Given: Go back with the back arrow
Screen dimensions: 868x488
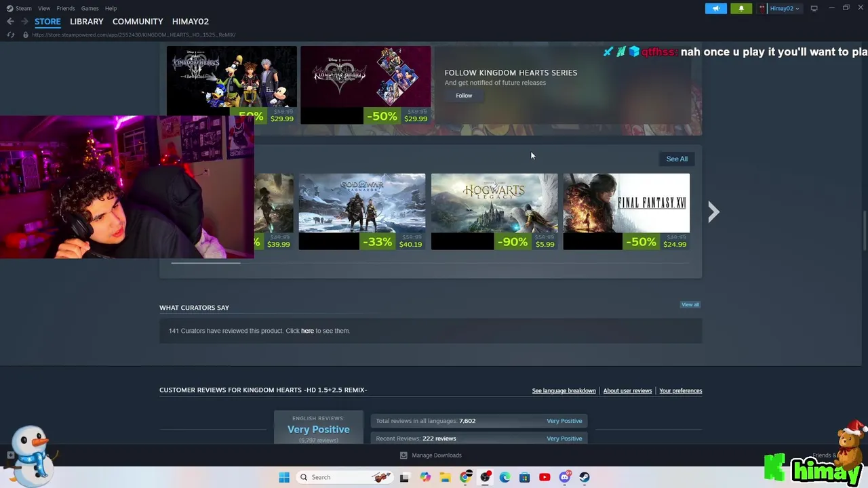Looking at the screenshot, I should (x=10, y=22).
